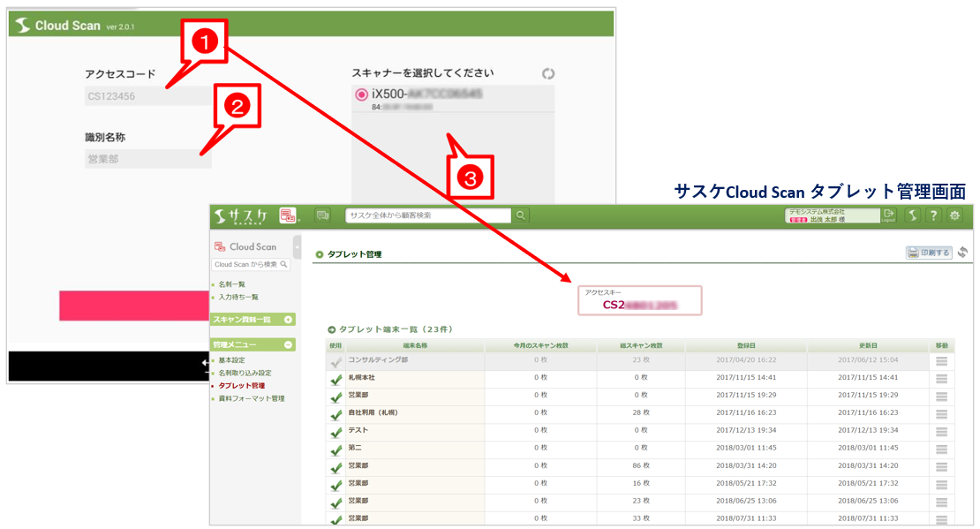Click the magnifier button beside customer search
Viewport: 980px width, 529px height.
tap(521, 215)
